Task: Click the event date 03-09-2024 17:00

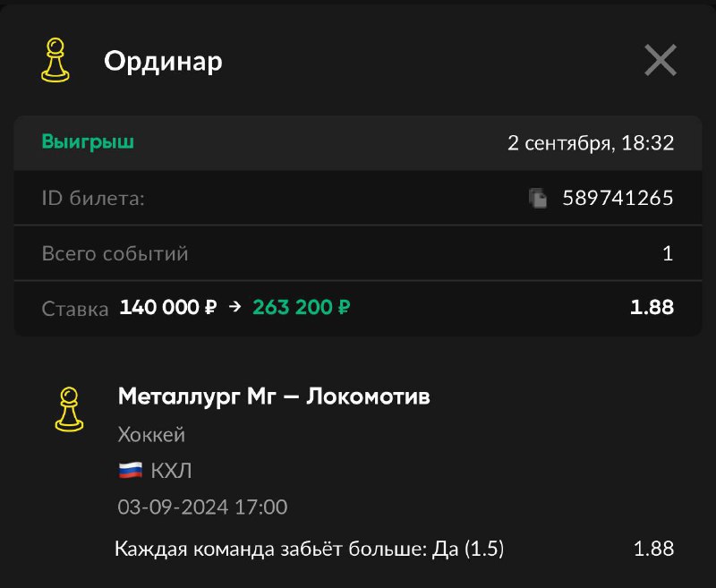Action: pyautogui.click(x=200, y=507)
